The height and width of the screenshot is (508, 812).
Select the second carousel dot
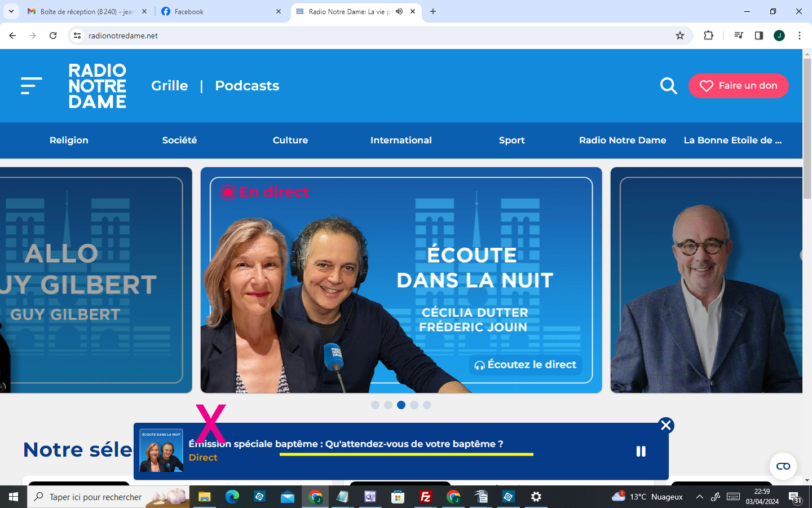tap(388, 405)
